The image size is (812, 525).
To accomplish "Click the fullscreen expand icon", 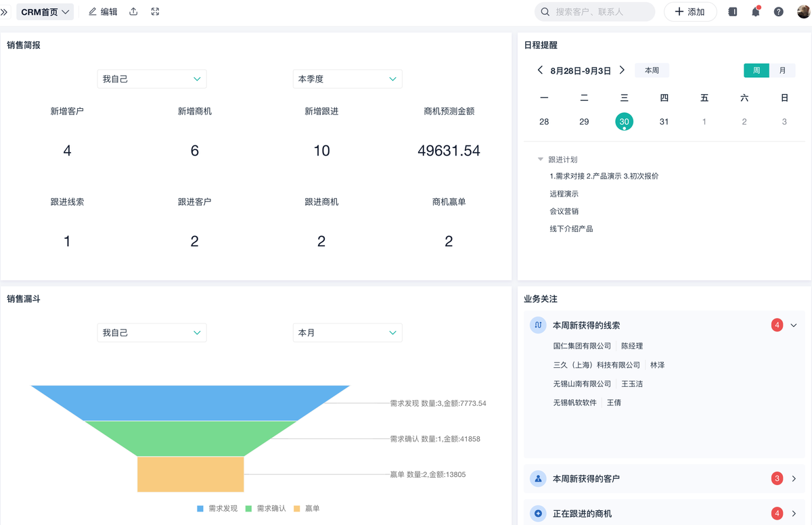I will tap(155, 12).
